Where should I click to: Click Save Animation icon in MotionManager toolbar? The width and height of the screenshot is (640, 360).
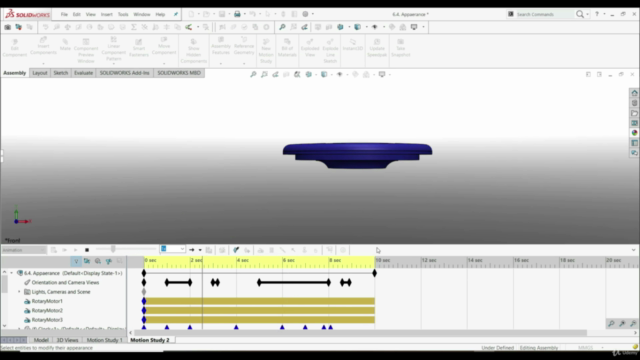click(x=209, y=250)
